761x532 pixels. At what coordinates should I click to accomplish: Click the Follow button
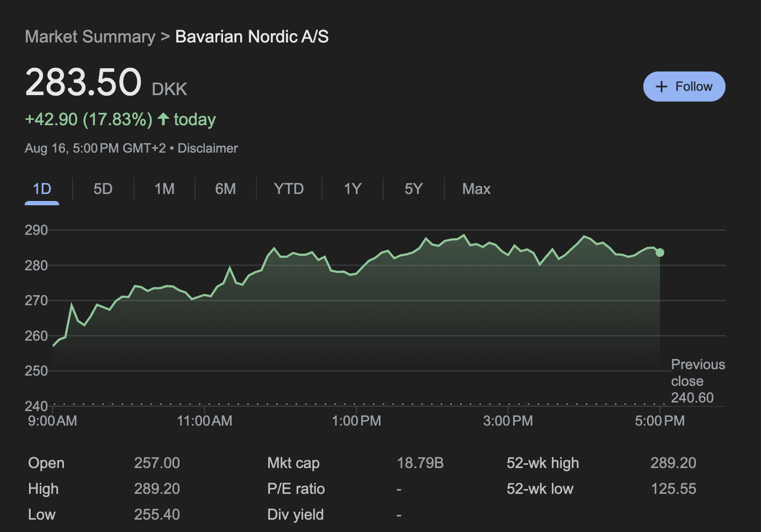pyautogui.click(x=684, y=87)
